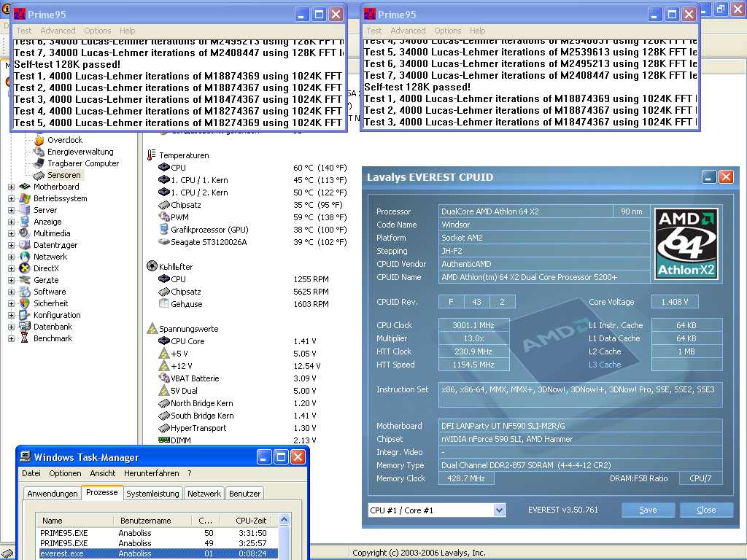Click the North Bridge Kern row
Image resolution: width=747 pixels, height=560 pixels.
click(x=237, y=403)
